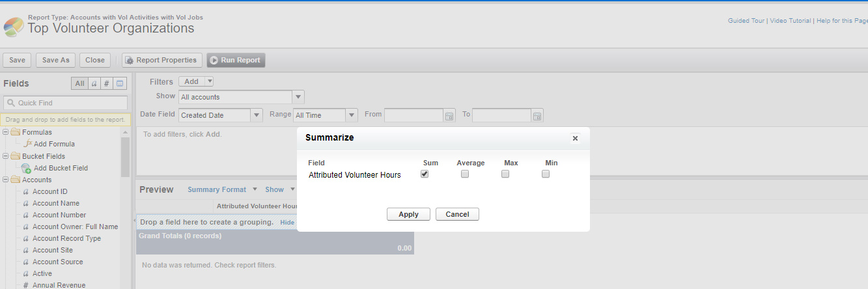The height and width of the screenshot is (289, 868).
Task: Click the Quick Find magnifier icon
Action: tap(10, 103)
